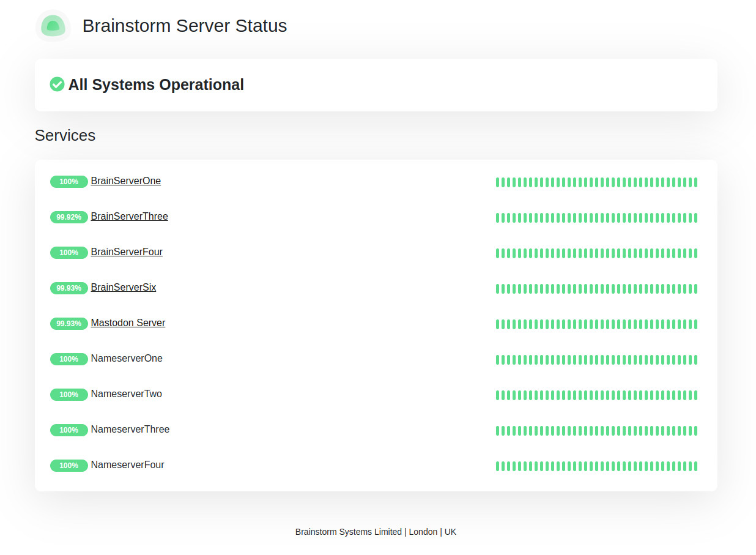Click the Brainstorm Server Status title

(x=185, y=26)
